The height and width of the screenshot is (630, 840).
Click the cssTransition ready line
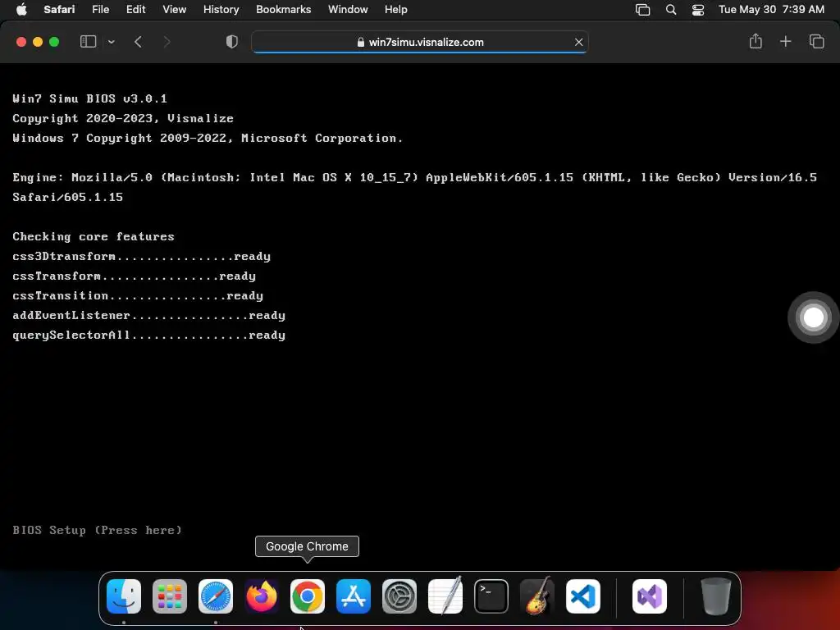click(138, 295)
